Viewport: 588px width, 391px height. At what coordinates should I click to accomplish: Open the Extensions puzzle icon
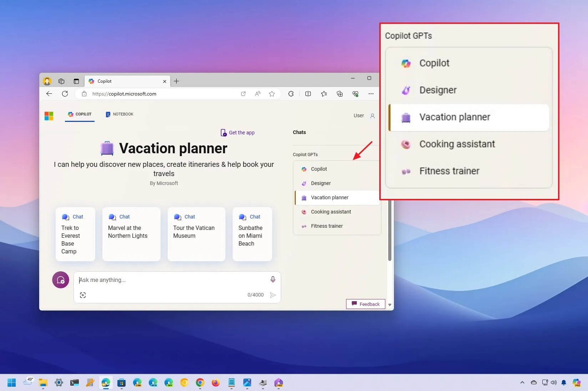click(x=291, y=94)
